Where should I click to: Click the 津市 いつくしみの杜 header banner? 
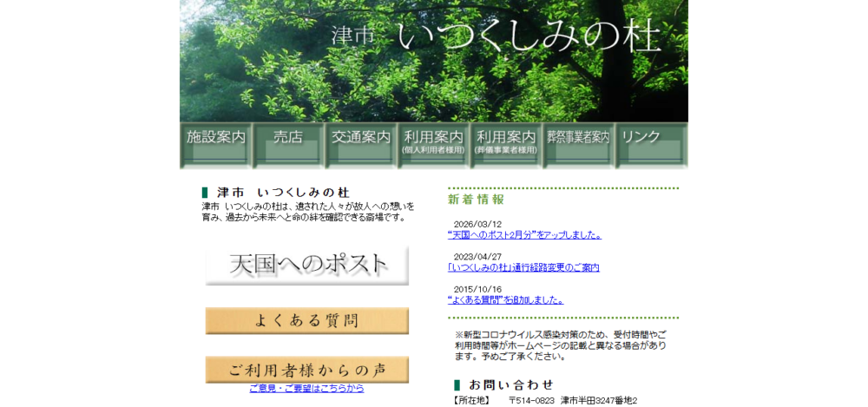(x=434, y=61)
